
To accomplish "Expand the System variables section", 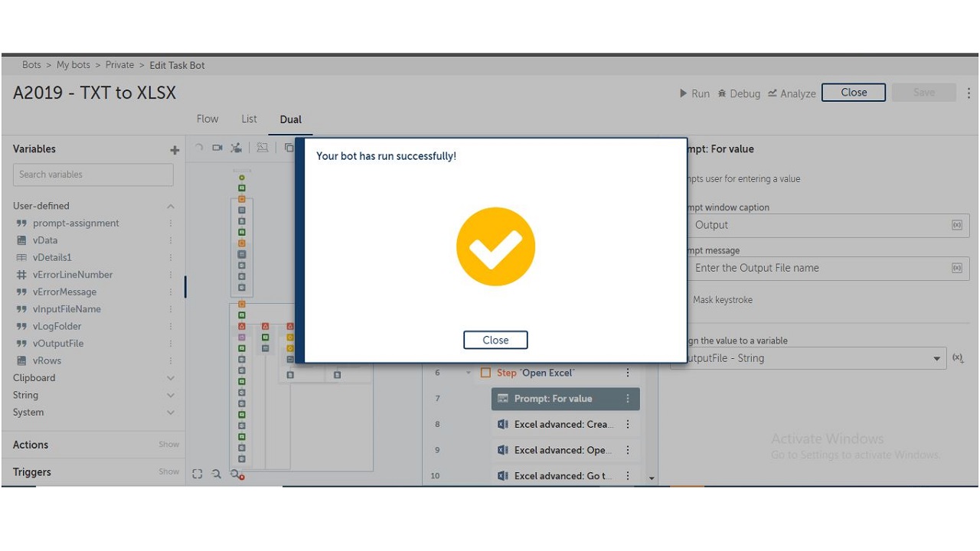I will pyautogui.click(x=171, y=412).
